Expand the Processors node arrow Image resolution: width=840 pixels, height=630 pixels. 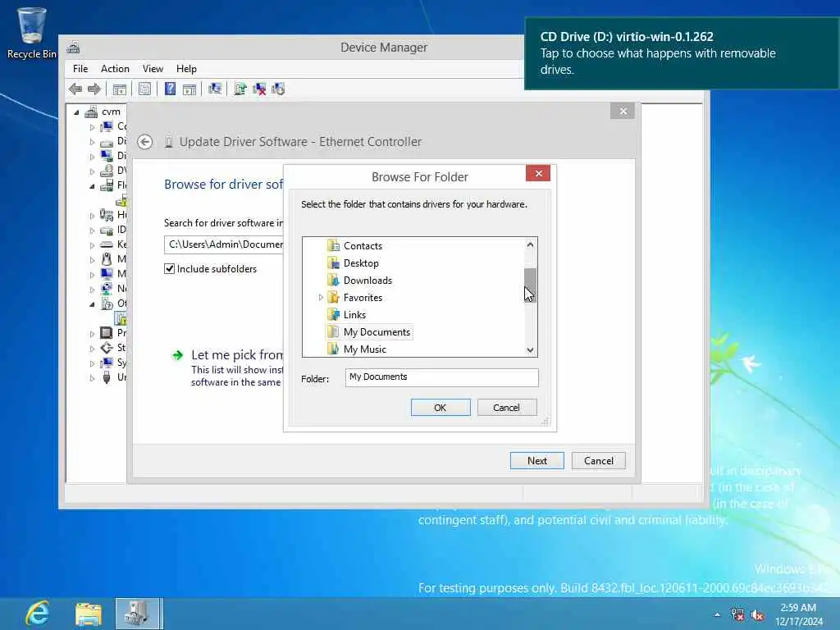coord(92,334)
